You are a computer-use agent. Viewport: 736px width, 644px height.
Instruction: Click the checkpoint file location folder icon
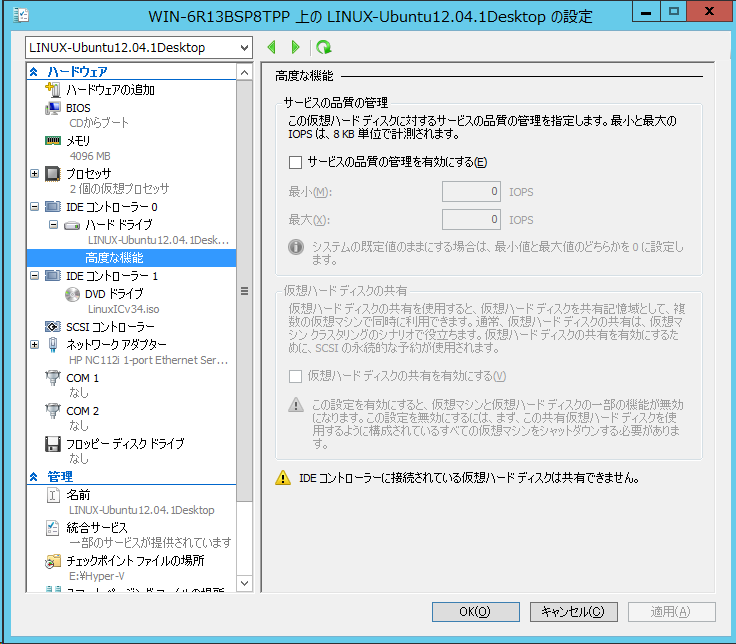53,560
